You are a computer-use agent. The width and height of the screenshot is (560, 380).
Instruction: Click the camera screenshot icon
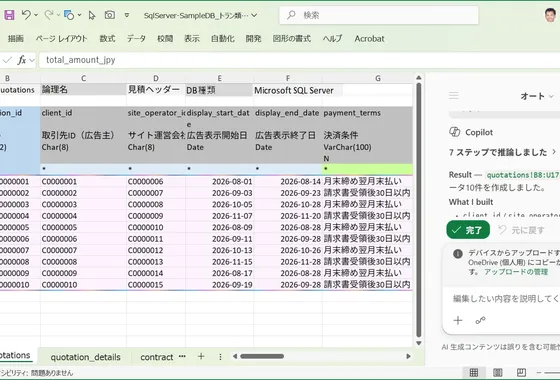(110, 15)
